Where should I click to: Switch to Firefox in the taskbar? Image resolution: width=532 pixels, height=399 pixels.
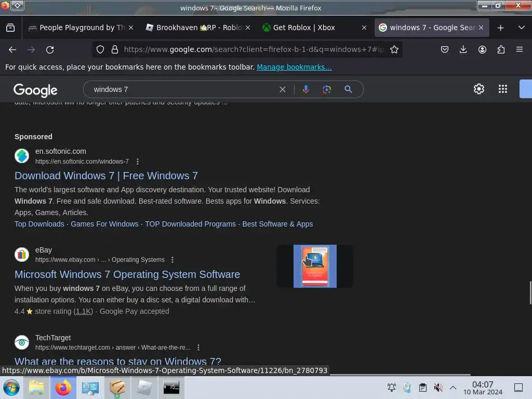click(63, 388)
